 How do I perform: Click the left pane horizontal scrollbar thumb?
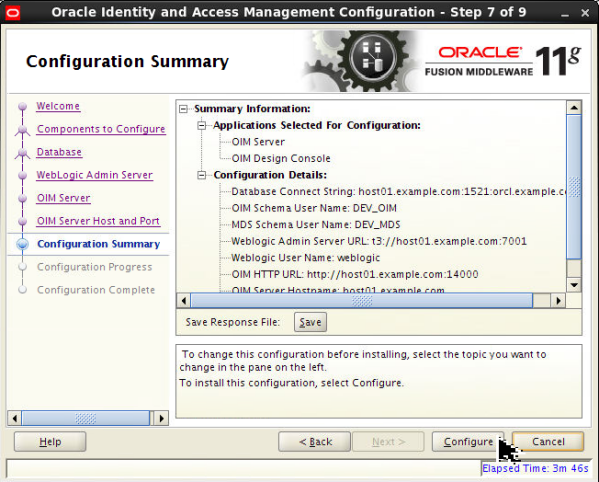[86, 418]
